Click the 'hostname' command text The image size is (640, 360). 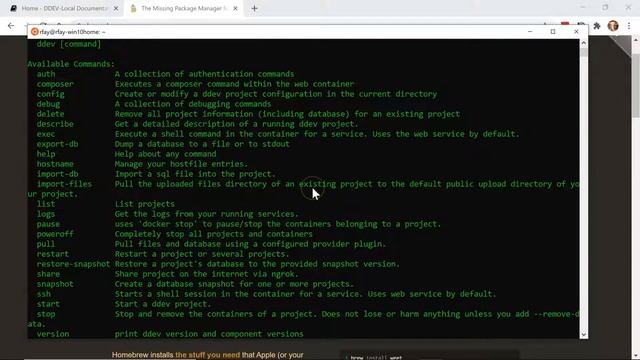(x=55, y=164)
